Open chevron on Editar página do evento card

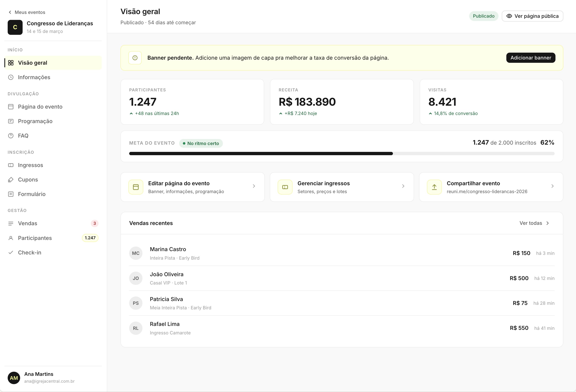[254, 186]
